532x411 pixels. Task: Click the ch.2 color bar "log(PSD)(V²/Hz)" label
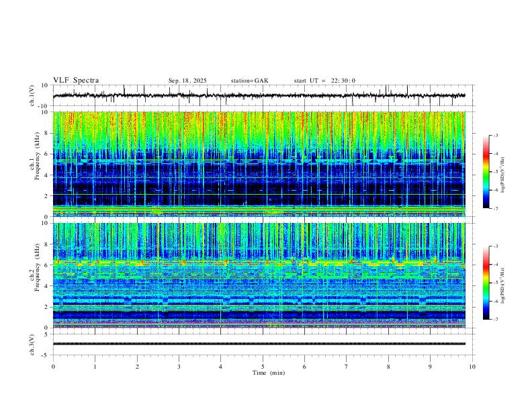503,285
